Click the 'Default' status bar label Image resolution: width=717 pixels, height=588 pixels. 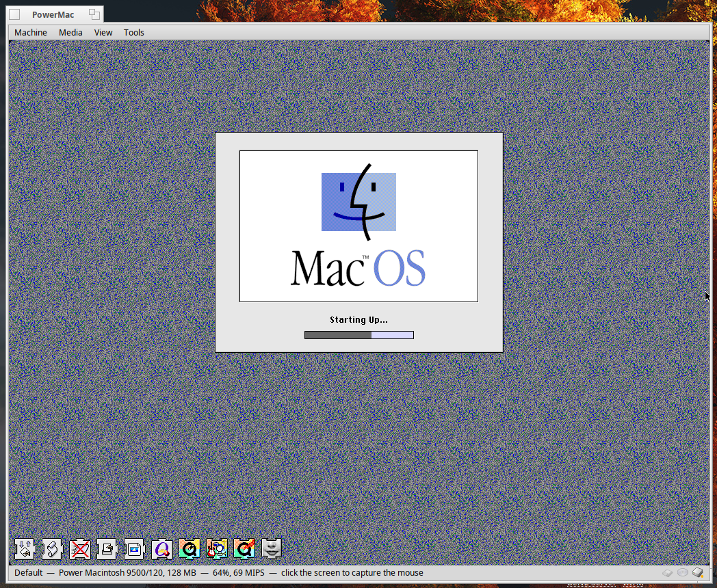(x=28, y=572)
